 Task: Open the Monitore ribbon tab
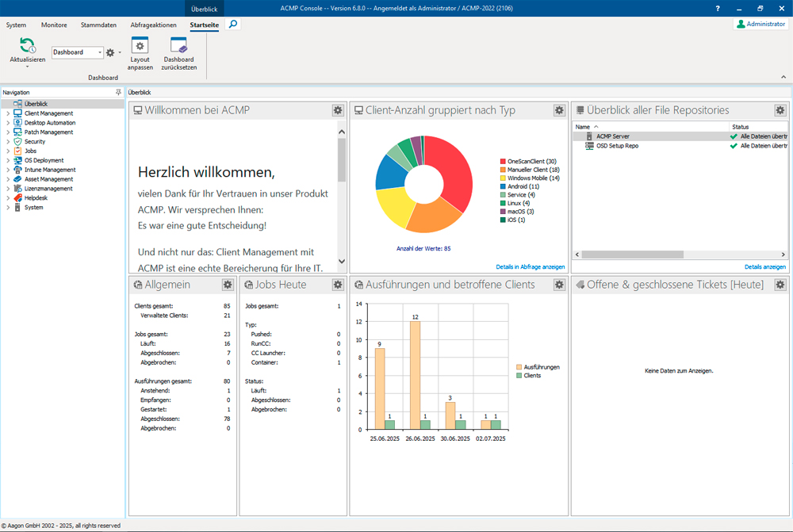click(x=54, y=25)
